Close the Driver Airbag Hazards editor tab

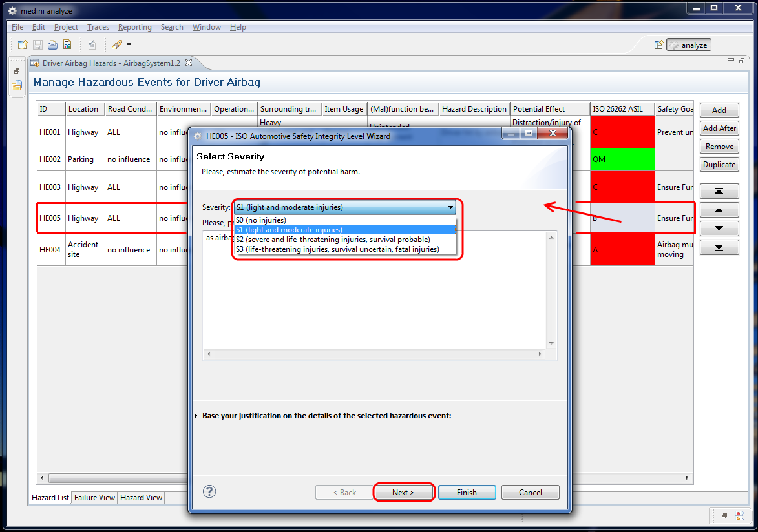189,63
